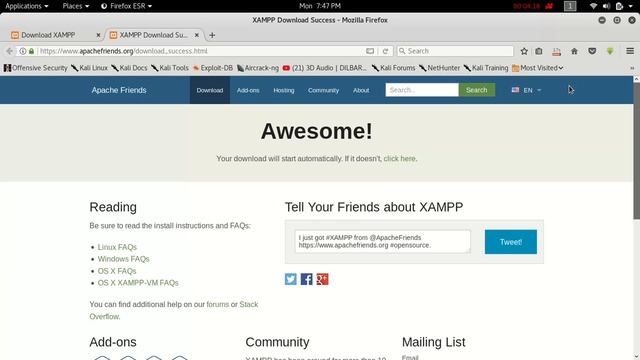Open the Places menu

76,6
